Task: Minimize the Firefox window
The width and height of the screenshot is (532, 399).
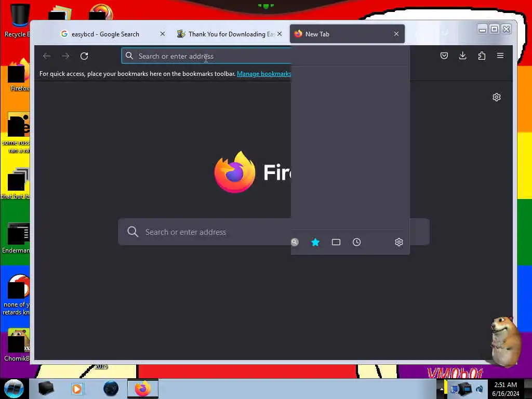Action: (482, 30)
